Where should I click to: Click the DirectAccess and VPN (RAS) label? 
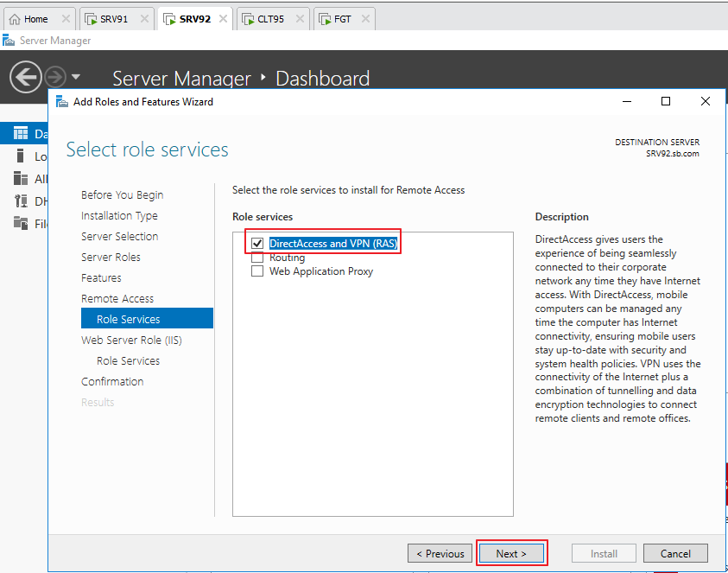(x=333, y=243)
